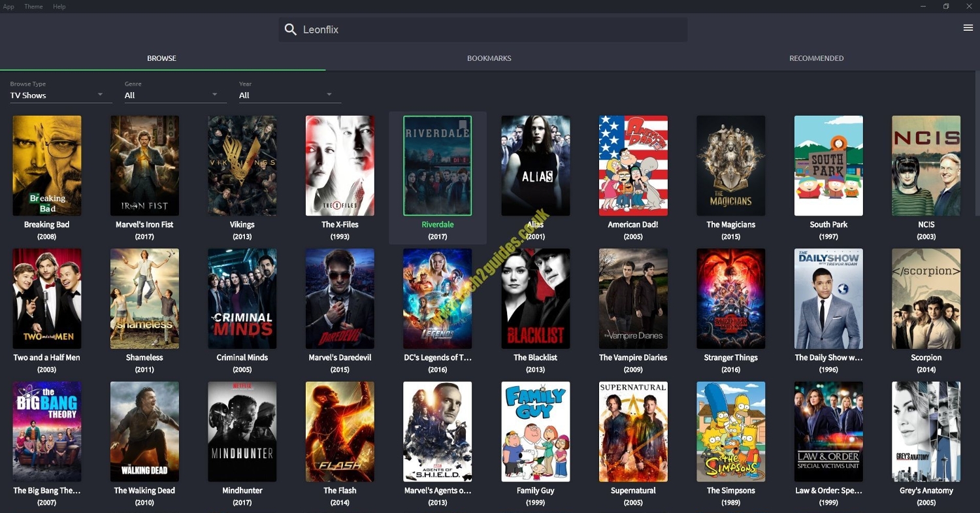This screenshot has width=980, height=513.
Task: Click the green "Riverdale" title text
Action: click(438, 225)
